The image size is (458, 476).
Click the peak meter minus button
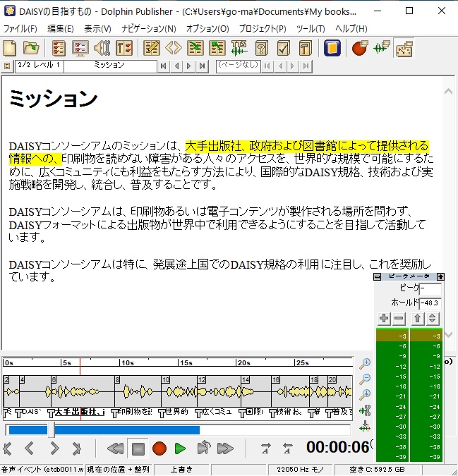tap(399, 319)
